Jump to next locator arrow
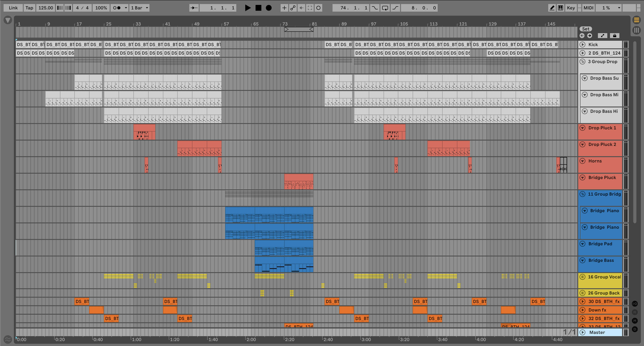This screenshot has width=644, height=346. pos(589,36)
